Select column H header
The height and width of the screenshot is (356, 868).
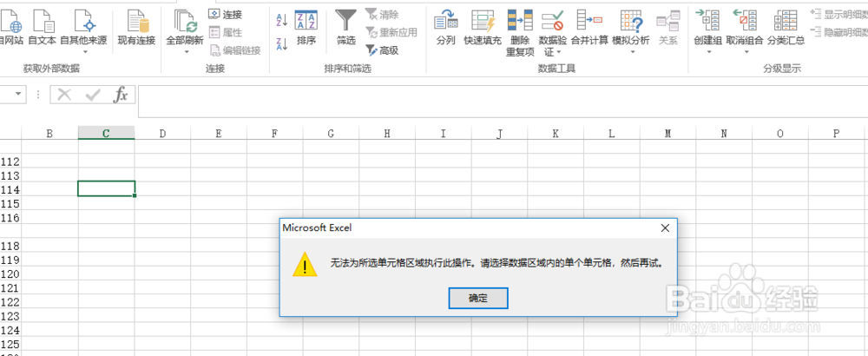pyautogui.click(x=387, y=133)
